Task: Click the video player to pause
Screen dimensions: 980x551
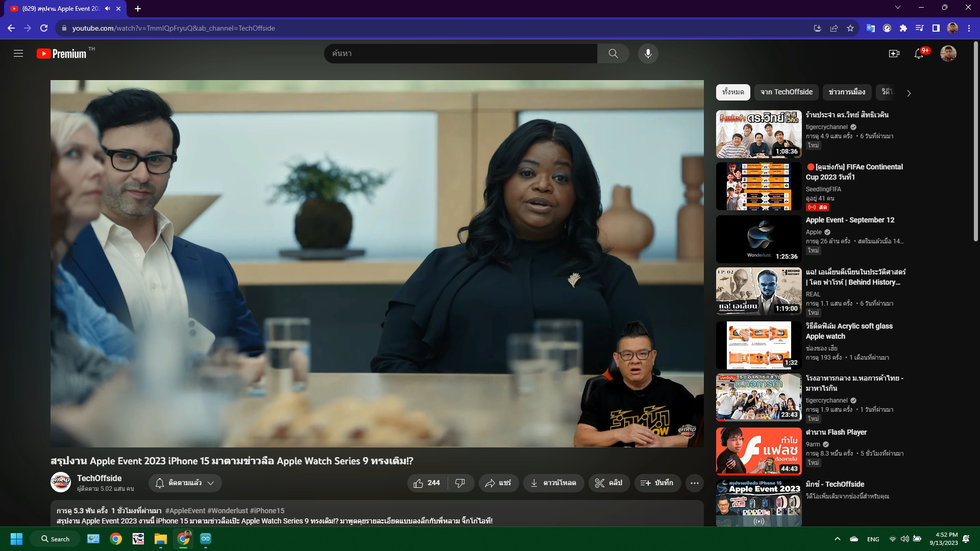Action: point(377,263)
